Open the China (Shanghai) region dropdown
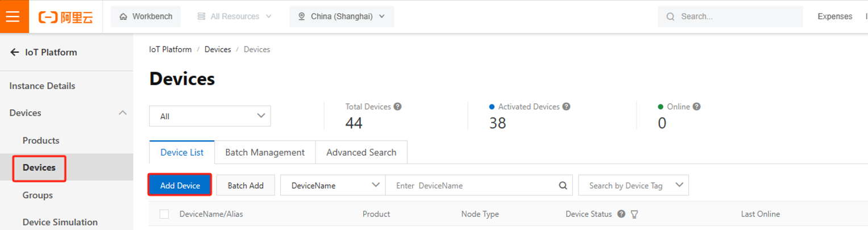This screenshot has height=230, width=868. pyautogui.click(x=342, y=16)
